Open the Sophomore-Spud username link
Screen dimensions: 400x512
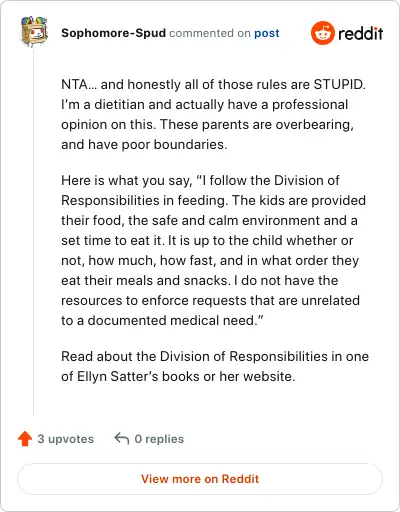tap(113, 33)
